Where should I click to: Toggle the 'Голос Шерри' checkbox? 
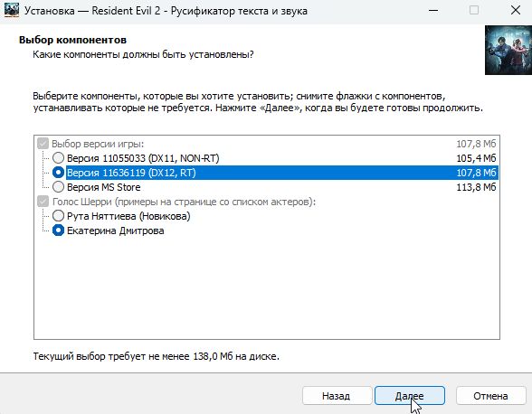[43, 202]
